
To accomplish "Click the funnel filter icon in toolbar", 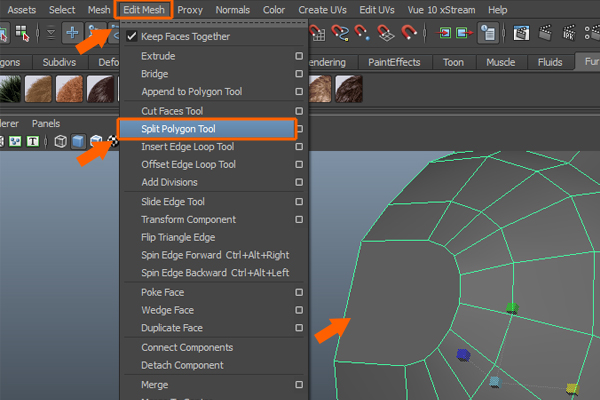I will point(50,33).
